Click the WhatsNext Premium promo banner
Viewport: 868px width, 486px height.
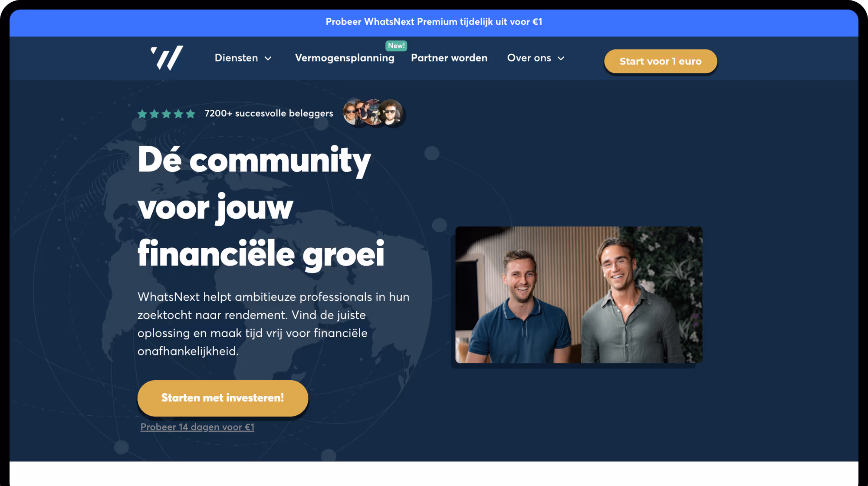[434, 22]
